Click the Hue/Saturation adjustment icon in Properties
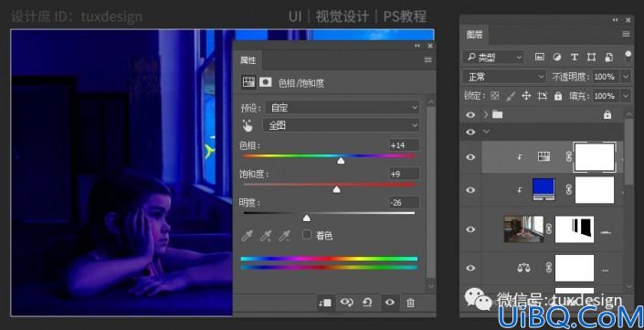The width and height of the screenshot is (644, 330). (248, 82)
